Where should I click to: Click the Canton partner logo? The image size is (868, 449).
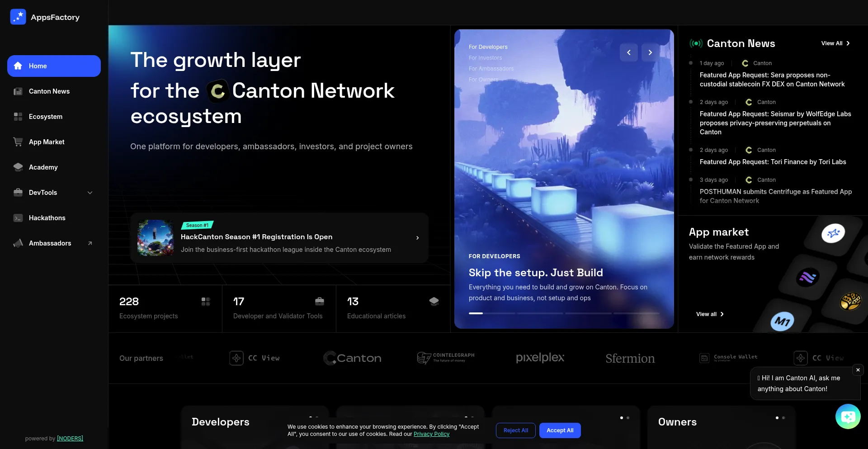click(352, 358)
